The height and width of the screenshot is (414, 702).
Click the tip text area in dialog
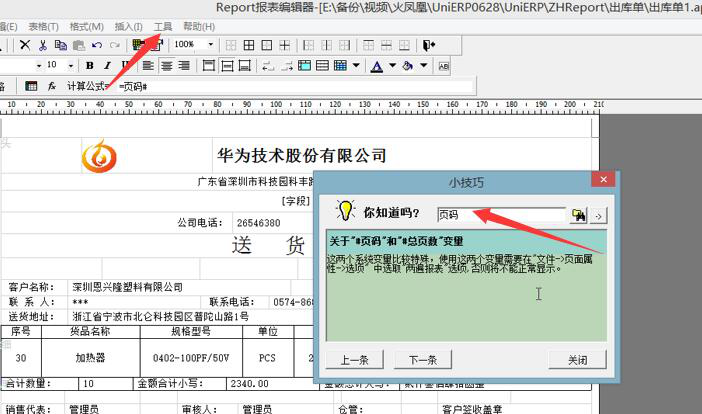point(467,286)
